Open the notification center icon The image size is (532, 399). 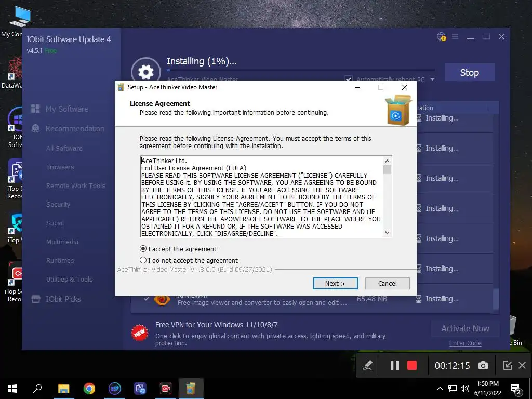tap(515, 389)
